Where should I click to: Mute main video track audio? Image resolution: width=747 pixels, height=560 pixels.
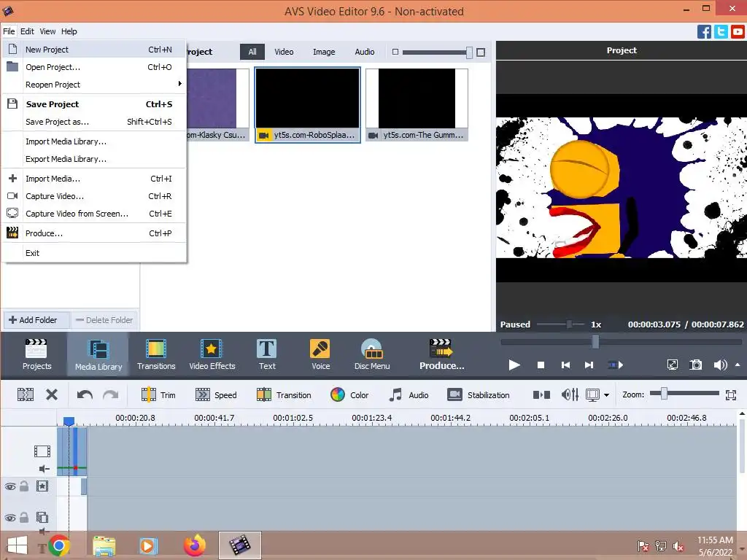[x=44, y=469]
